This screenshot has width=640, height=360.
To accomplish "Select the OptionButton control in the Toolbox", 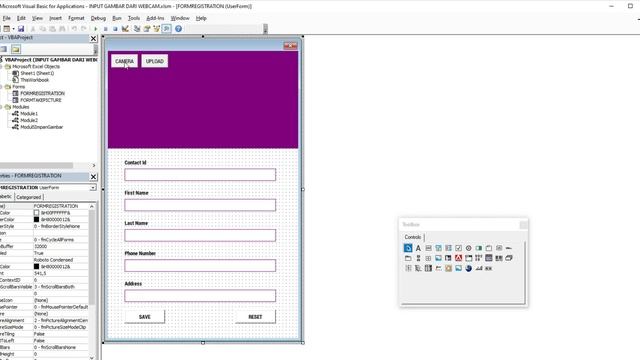I will tap(469, 248).
